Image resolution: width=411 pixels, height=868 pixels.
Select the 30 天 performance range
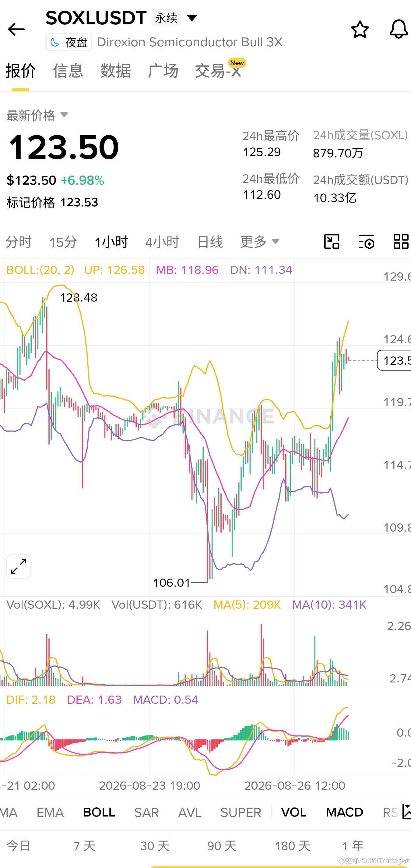coord(155,846)
